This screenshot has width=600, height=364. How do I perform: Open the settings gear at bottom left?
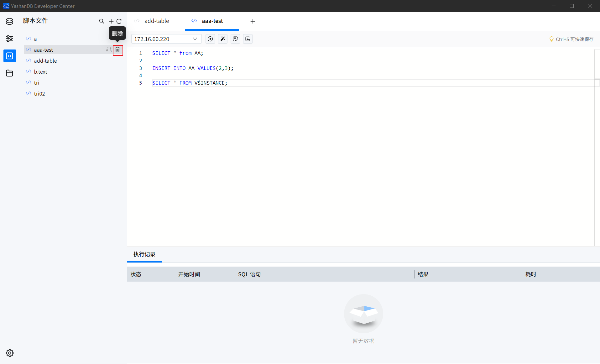(9, 353)
